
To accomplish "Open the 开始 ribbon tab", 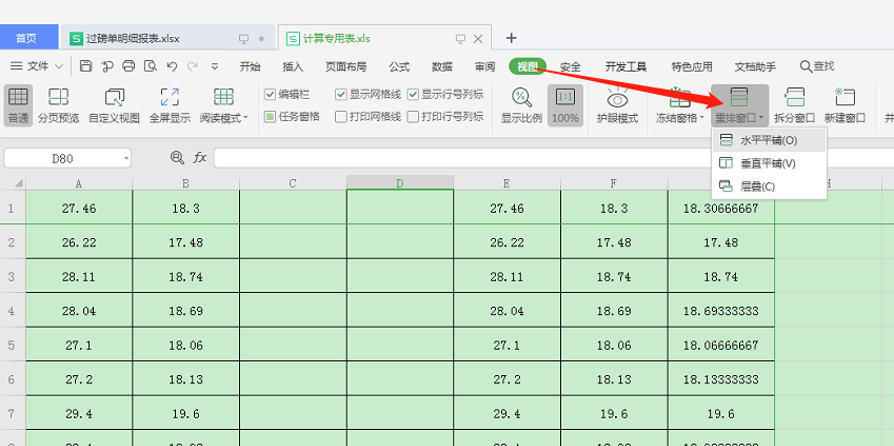I will [x=250, y=67].
